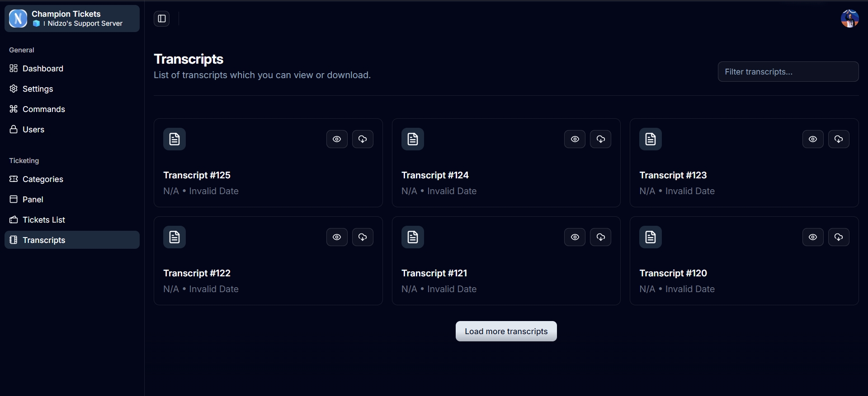View Transcript #125 with eye icon

[337, 139]
